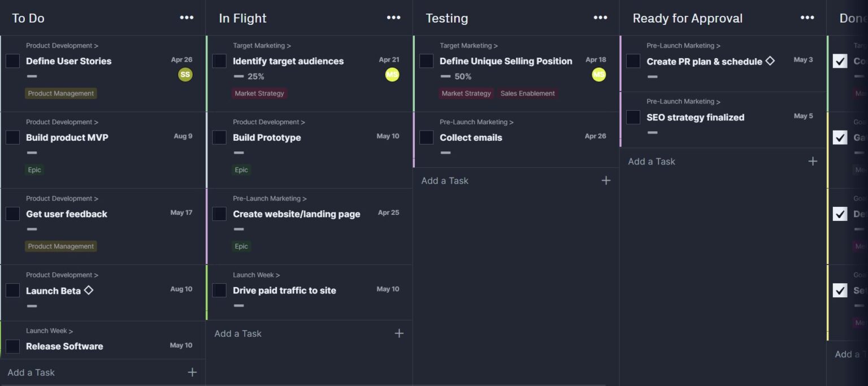
Task: Click the SS avatar on Define User Stories
Action: [185, 74]
